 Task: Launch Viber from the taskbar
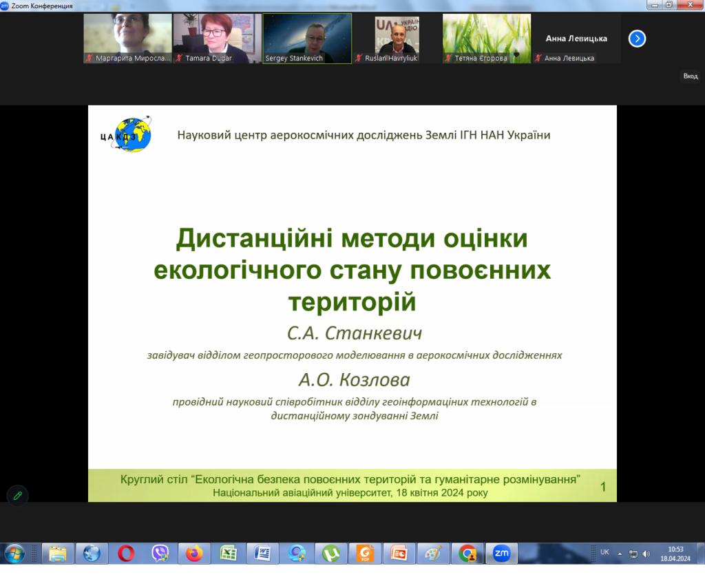[160, 553]
